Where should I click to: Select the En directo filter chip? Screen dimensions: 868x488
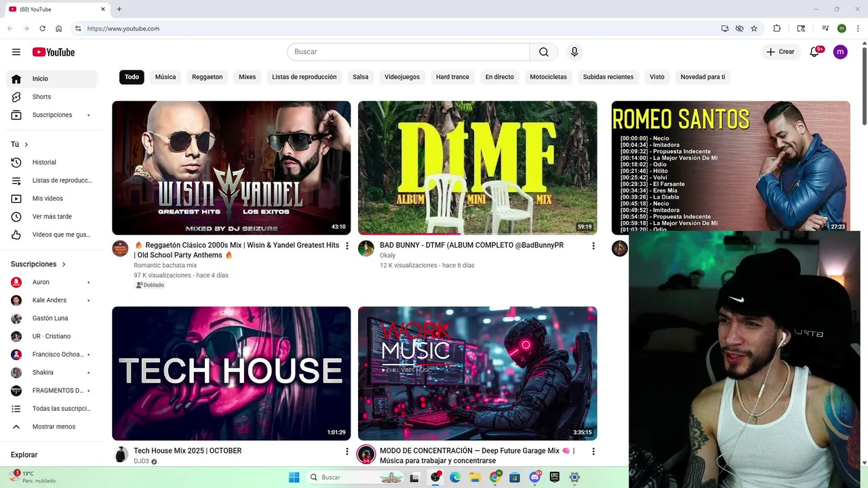pos(500,77)
